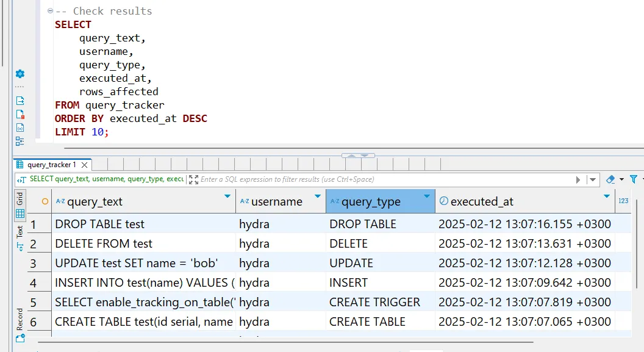Click the executed_at column header

coord(525,201)
